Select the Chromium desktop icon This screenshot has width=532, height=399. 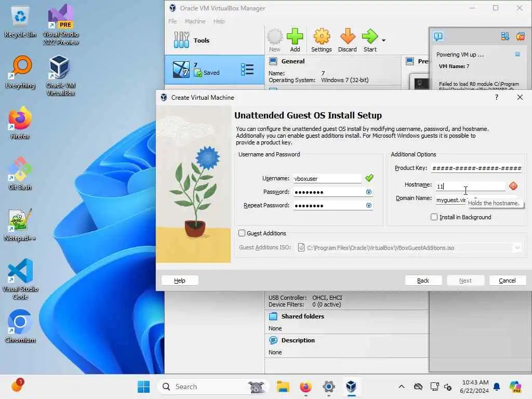[20, 326]
